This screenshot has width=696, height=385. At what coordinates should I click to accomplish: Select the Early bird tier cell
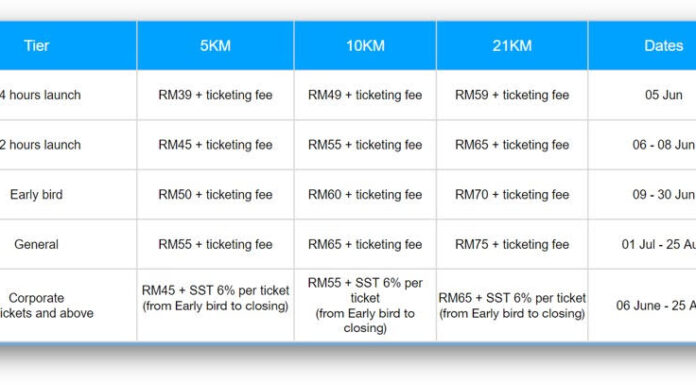click(x=68, y=194)
